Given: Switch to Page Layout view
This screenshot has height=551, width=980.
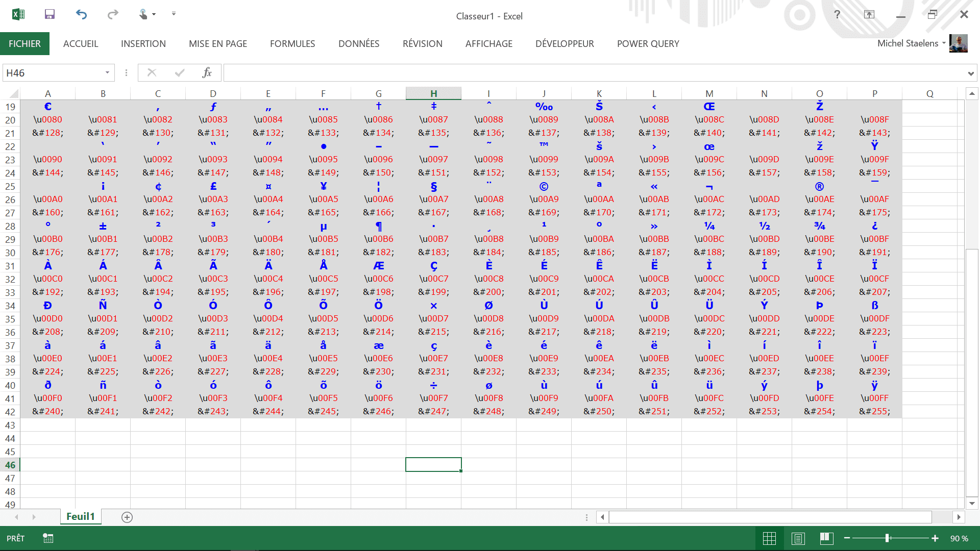Looking at the screenshot, I should 798,538.
